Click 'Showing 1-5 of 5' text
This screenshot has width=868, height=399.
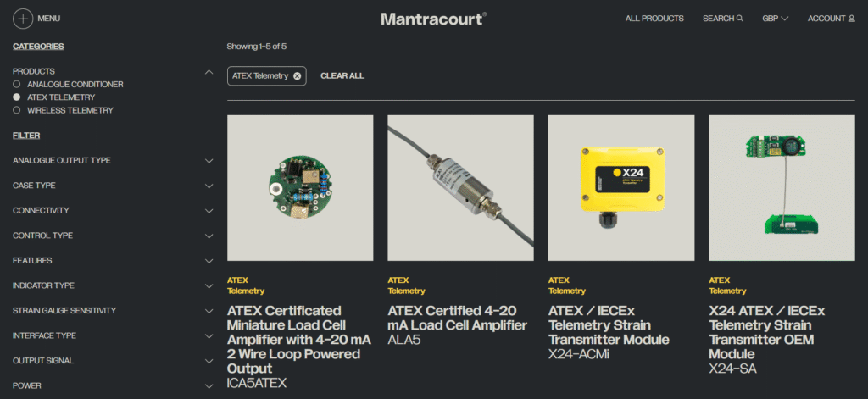click(256, 47)
